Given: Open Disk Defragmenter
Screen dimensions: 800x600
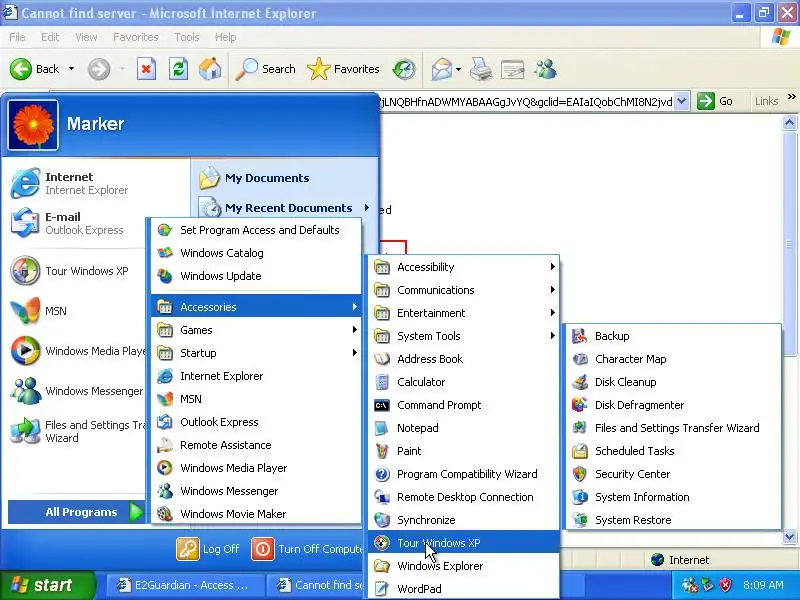Looking at the screenshot, I should pos(673,405).
